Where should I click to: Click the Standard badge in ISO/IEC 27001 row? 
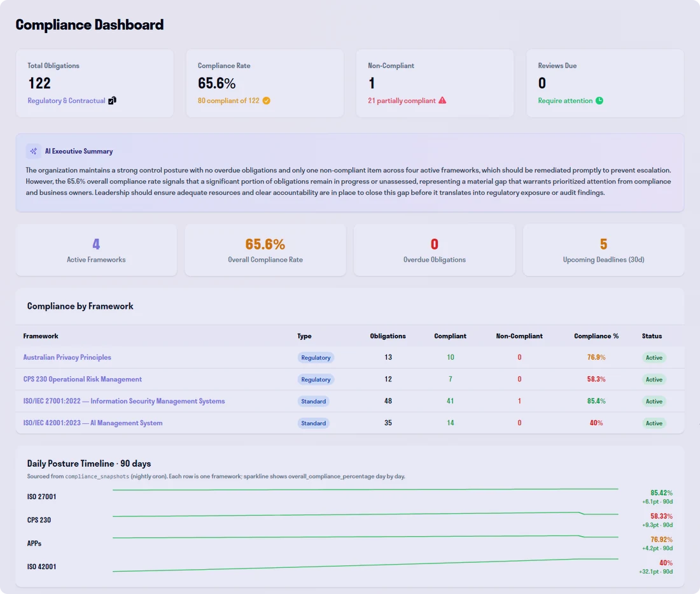tap(313, 402)
